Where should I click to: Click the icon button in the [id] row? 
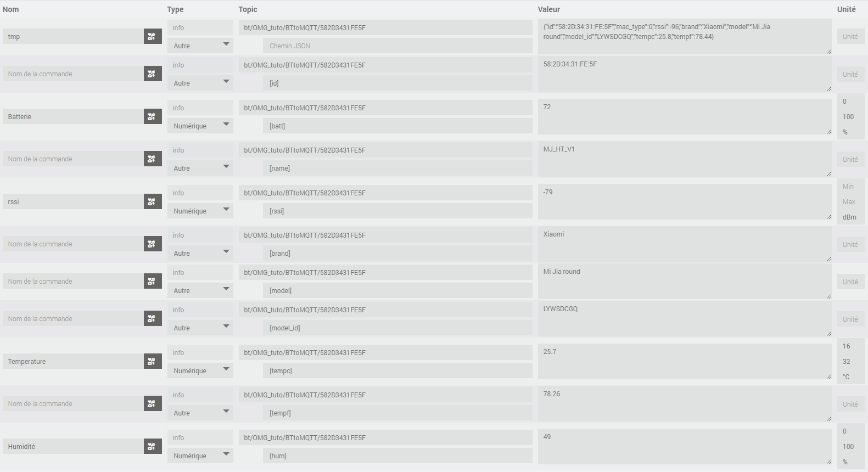pos(153,74)
